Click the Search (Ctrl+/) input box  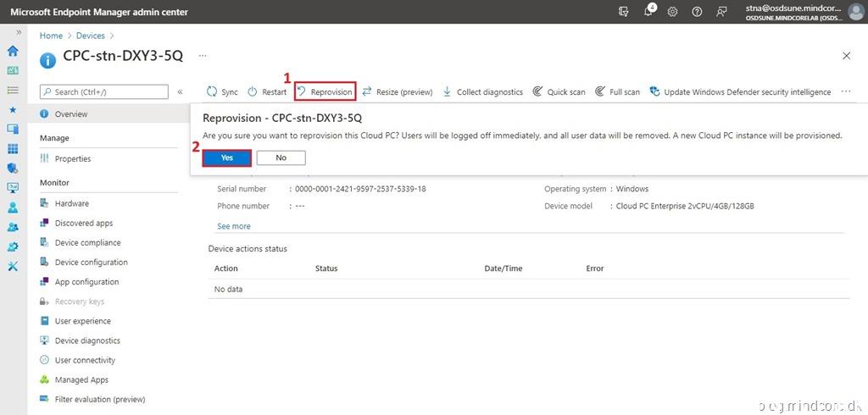click(103, 91)
